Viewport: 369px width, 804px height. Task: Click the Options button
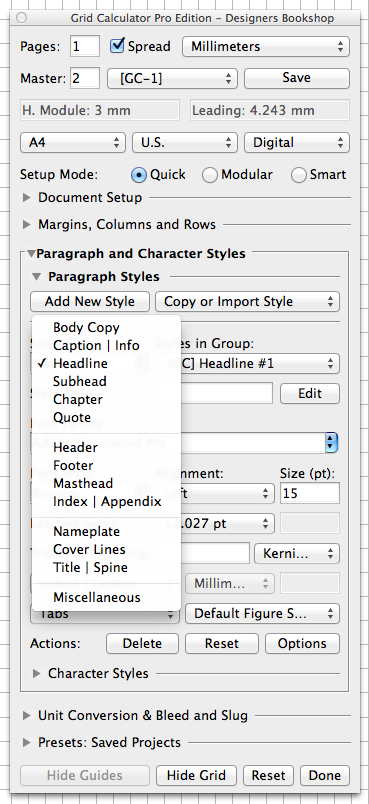click(x=302, y=644)
